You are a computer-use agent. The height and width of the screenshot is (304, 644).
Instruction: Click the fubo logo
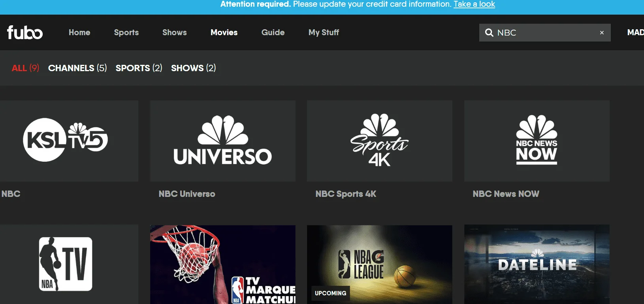[x=25, y=32]
